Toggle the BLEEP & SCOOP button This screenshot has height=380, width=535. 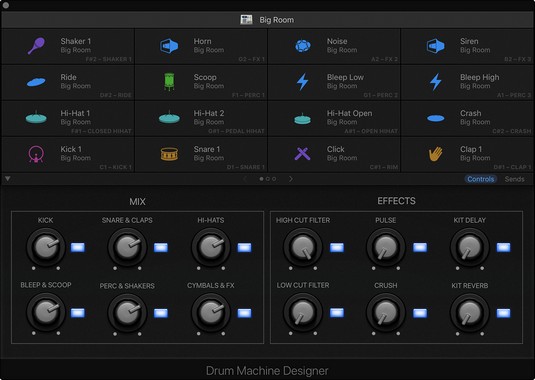pos(77,313)
